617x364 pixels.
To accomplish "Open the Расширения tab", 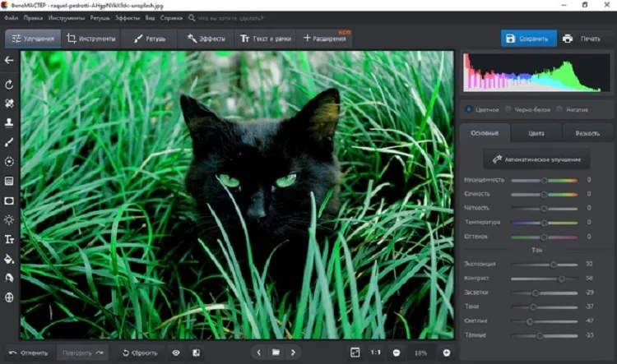I will (x=325, y=39).
